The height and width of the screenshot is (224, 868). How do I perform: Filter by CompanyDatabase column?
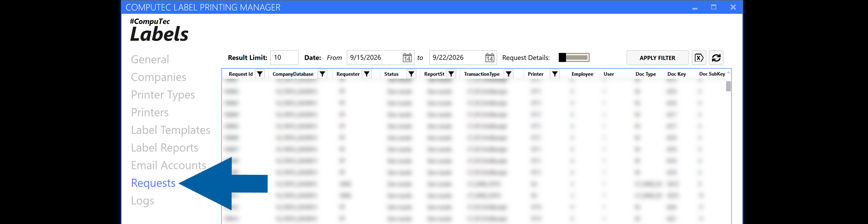[322, 74]
